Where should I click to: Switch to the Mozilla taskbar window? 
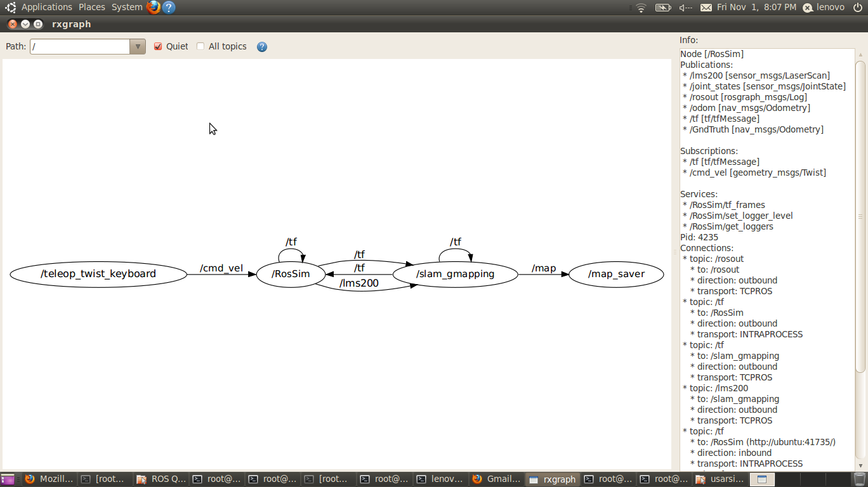[x=49, y=479]
